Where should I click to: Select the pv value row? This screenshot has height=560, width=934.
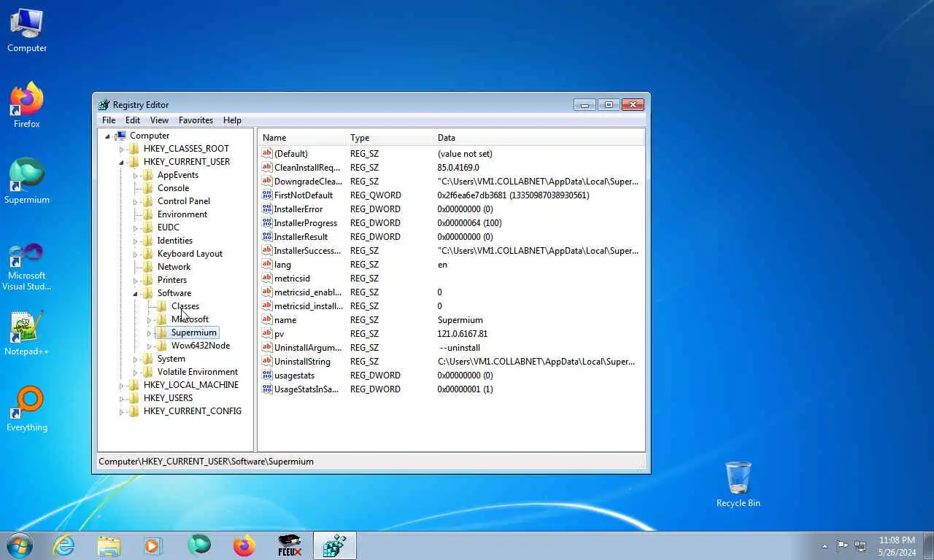[451, 334]
